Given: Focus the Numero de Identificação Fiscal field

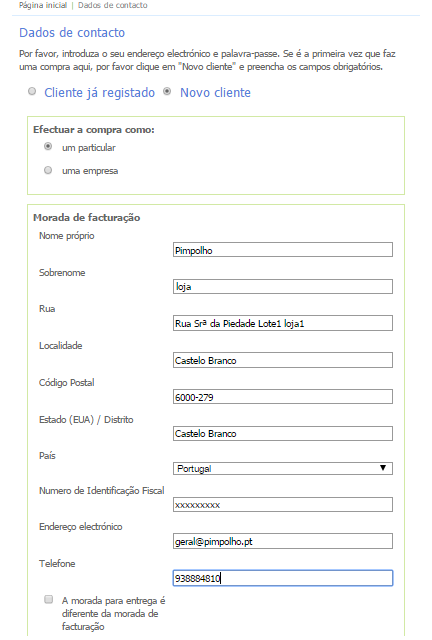Looking at the screenshot, I should click(x=283, y=504).
